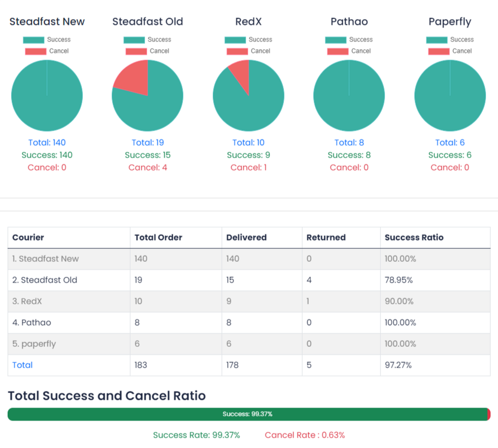Click the Paperfly Cancel legend swatch

point(439,51)
